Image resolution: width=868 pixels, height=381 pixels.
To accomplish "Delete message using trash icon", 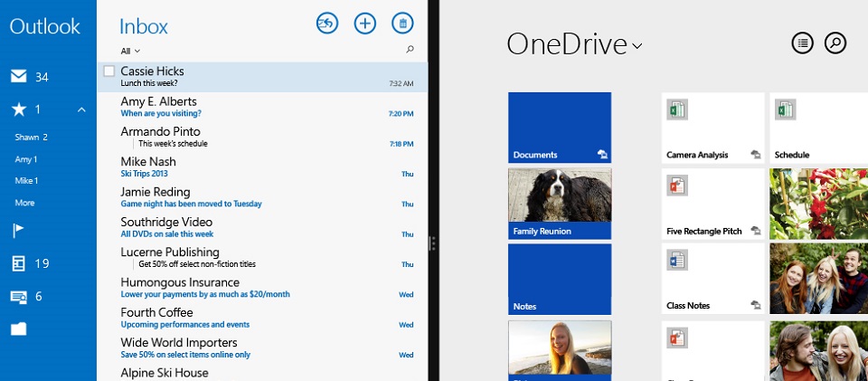I will (x=402, y=24).
